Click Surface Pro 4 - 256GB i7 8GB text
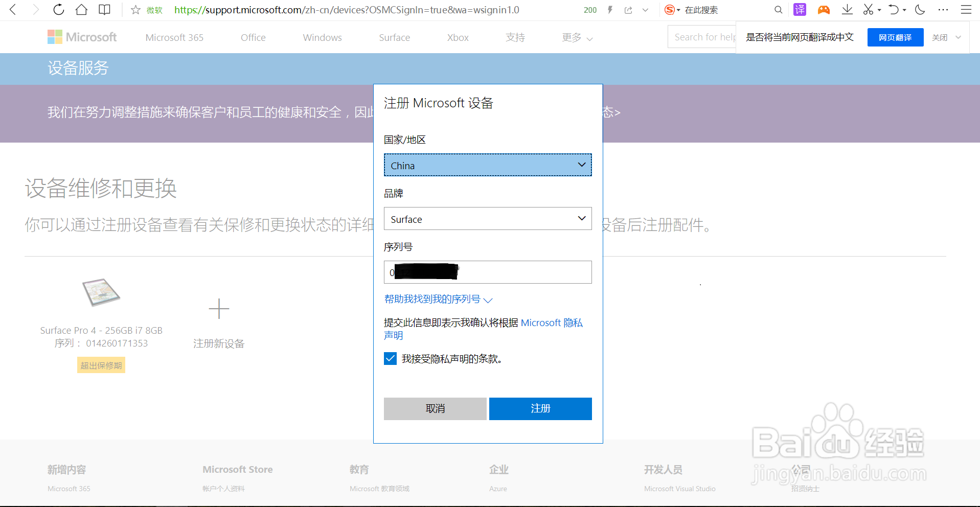This screenshot has width=980, height=507. coord(101,330)
